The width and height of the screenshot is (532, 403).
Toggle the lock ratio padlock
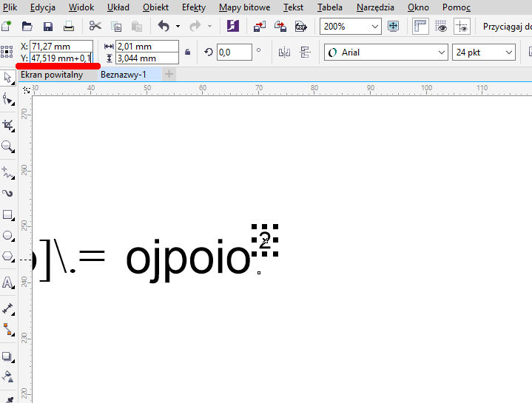click(x=188, y=53)
